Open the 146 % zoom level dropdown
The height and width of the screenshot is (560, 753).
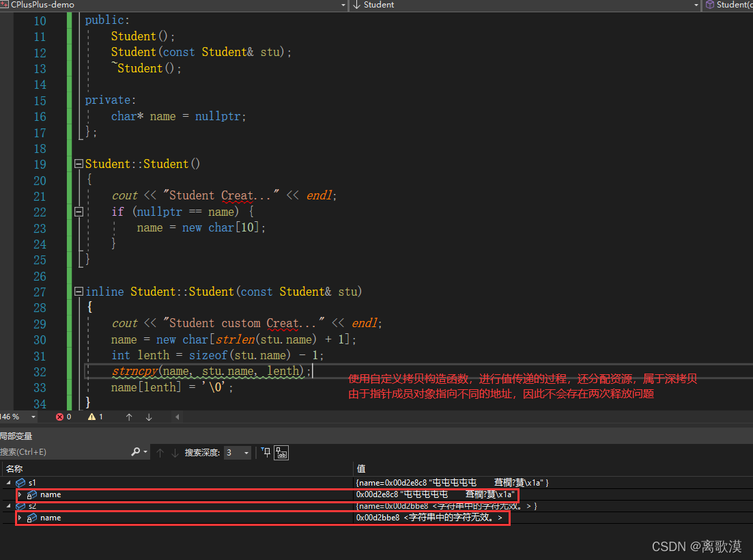pos(33,417)
